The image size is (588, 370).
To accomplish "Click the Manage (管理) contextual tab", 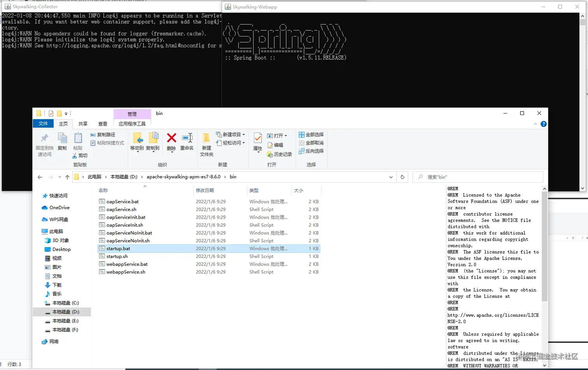I will (132, 114).
